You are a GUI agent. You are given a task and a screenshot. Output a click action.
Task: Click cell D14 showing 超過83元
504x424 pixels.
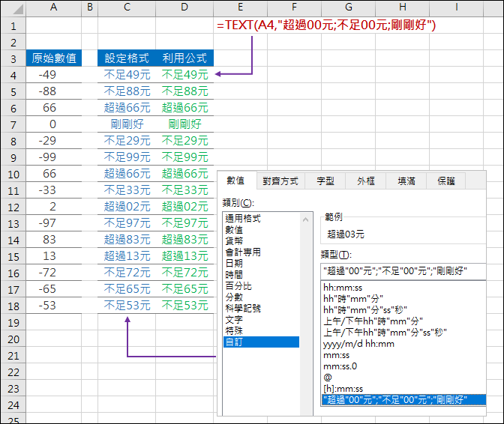[184, 240]
